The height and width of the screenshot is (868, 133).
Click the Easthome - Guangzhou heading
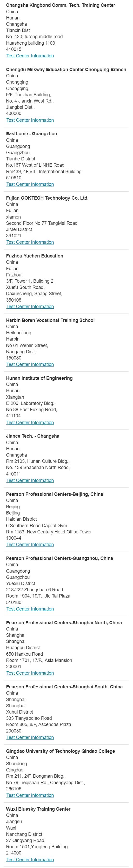coord(32,134)
